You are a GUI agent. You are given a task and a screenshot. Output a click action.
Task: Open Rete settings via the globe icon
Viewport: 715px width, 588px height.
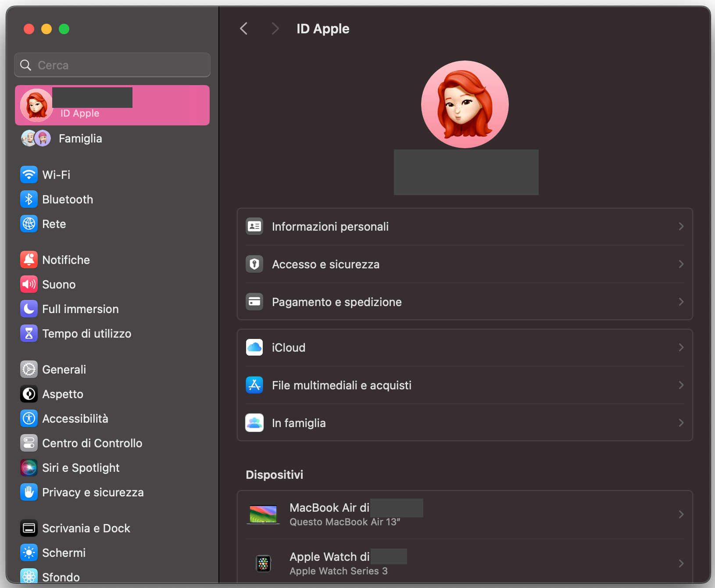click(29, 224)
